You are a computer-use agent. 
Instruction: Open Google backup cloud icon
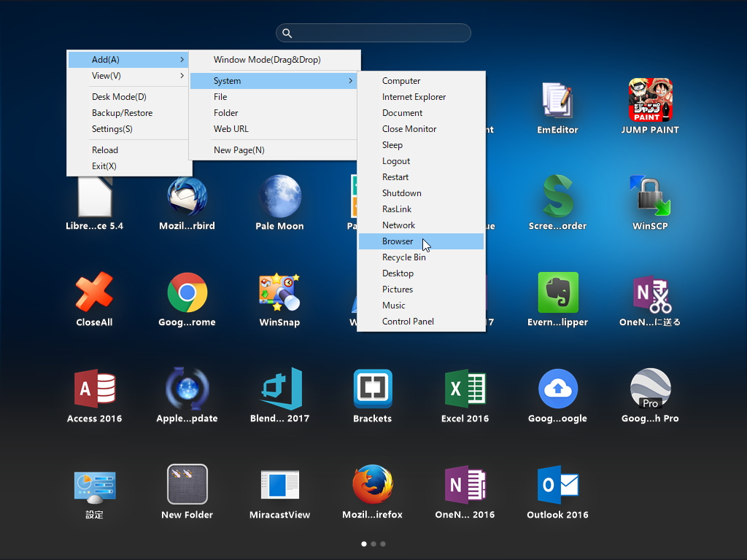point(557,389)
